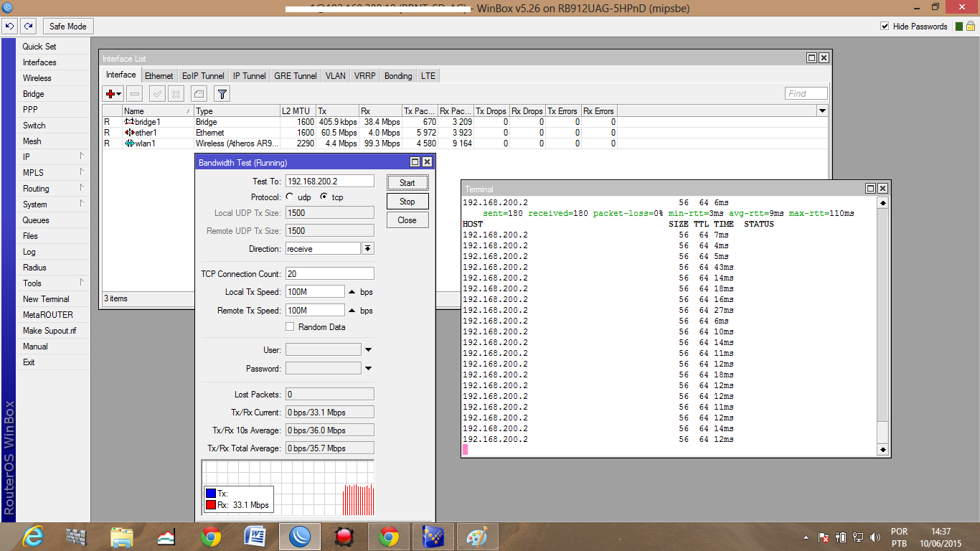Open the first Chrome taskbar icon

click(x=211, y=537)
